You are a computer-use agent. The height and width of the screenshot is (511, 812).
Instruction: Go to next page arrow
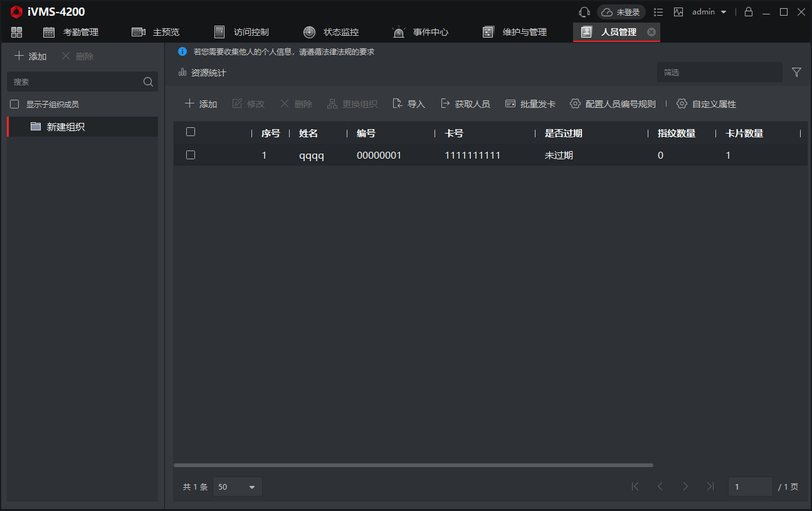click(685, 487)
